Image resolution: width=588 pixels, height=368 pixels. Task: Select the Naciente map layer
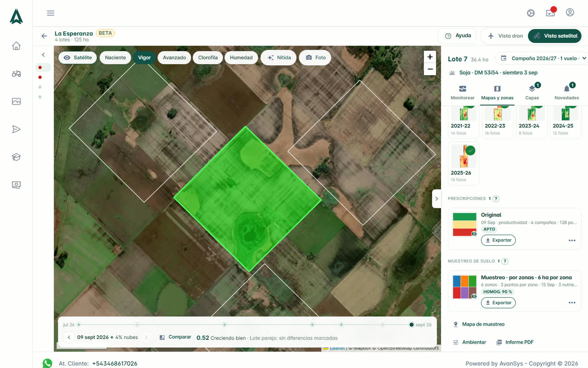pos(115,57)
